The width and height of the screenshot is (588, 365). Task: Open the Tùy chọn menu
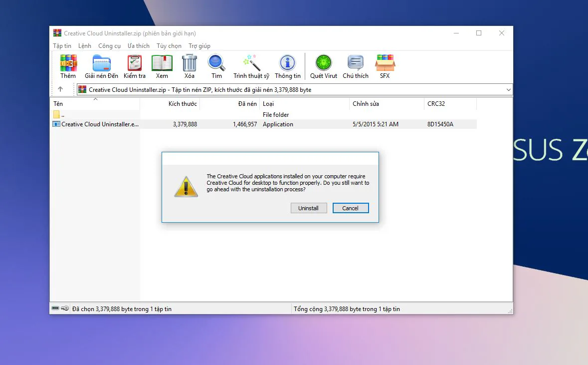(169, 46)
